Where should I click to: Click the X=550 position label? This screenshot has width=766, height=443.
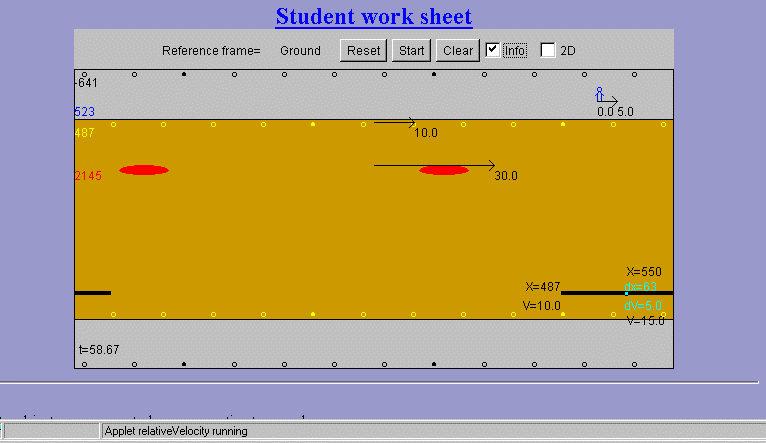pos(644,272)
